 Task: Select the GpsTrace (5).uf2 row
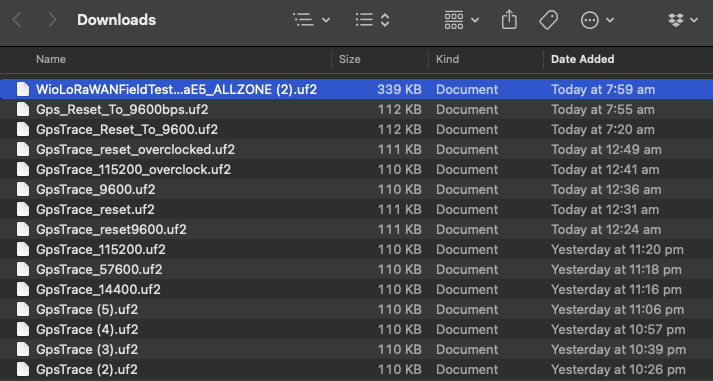click(x=356, y=310)
